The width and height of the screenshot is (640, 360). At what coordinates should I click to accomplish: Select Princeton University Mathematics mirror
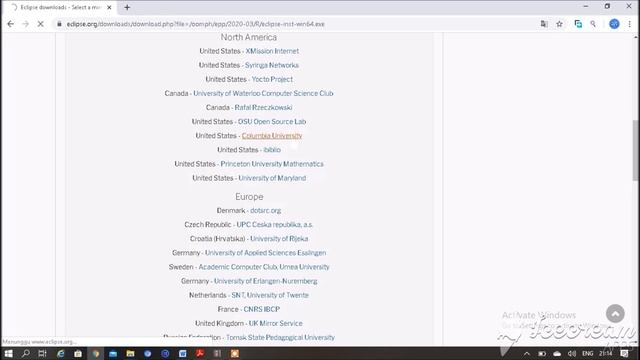tap(272, 164)
